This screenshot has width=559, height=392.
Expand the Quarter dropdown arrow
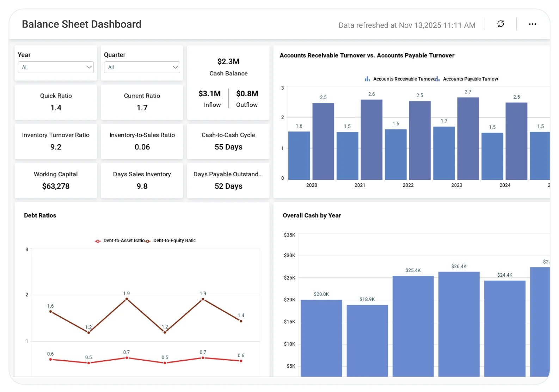click(x=175, y=67)
